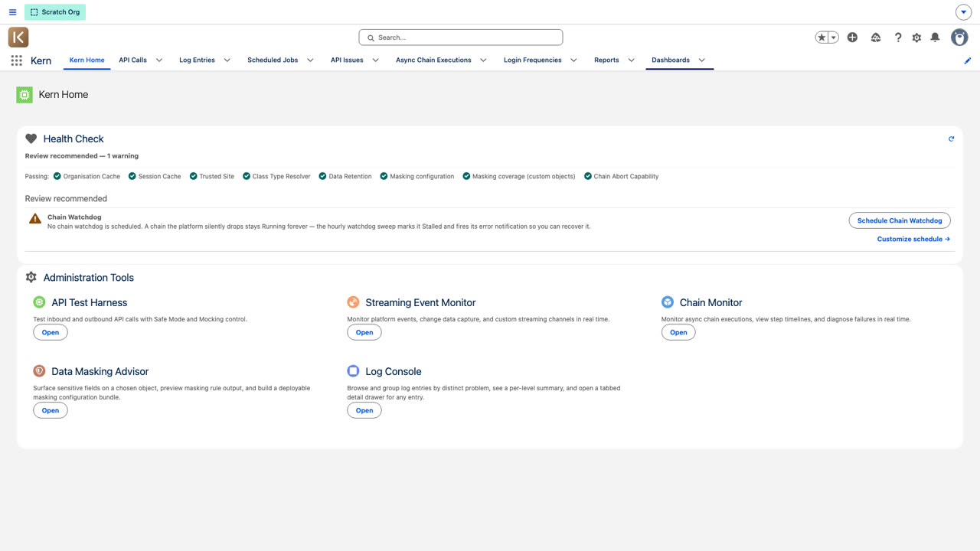
Task: Expand the API Calls tab dropdown
Action: (x=159, y=60)
